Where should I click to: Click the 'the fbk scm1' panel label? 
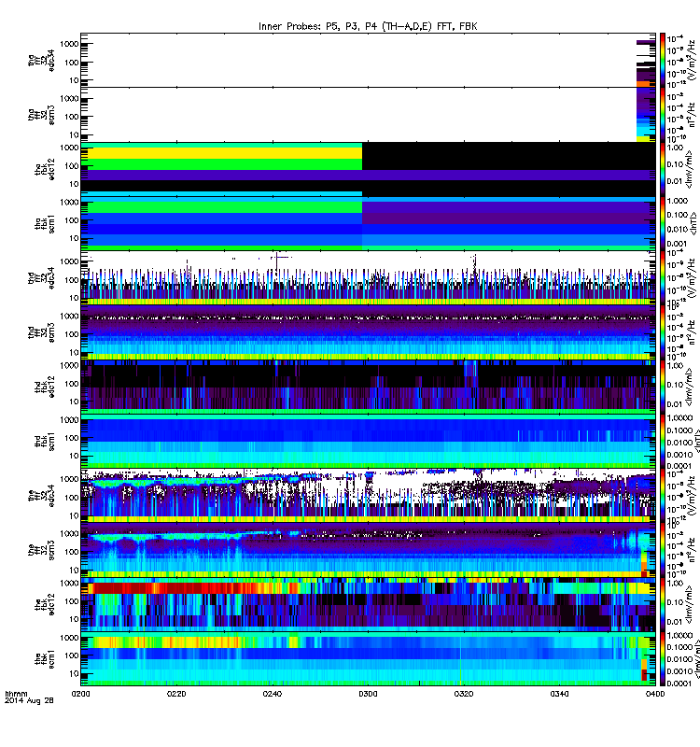[x=45, y=659]
